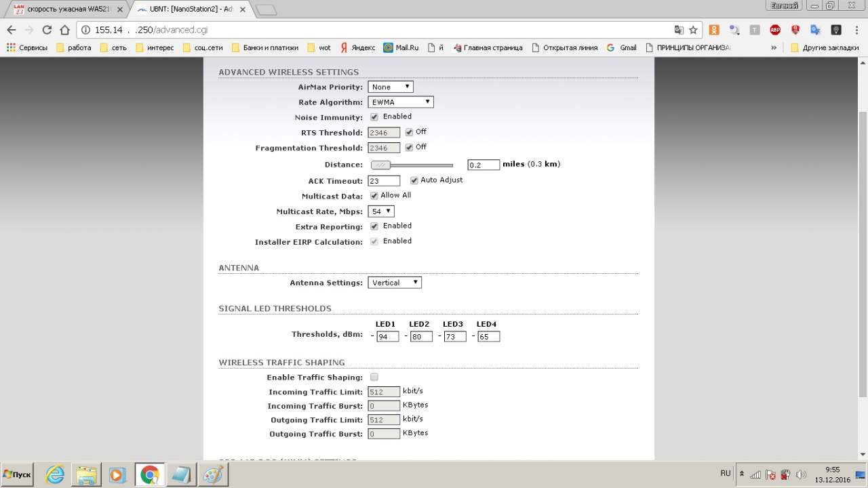This screenshot has width=868, height=488.
Task: Open the Открытая линия bookmark
Action: [565, 47]
